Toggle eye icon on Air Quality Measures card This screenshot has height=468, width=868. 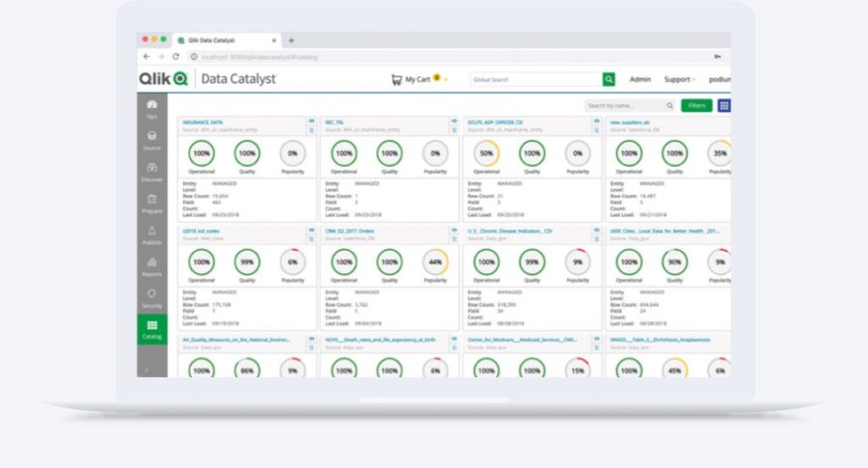pyautogui.click(x=312, y=339)
